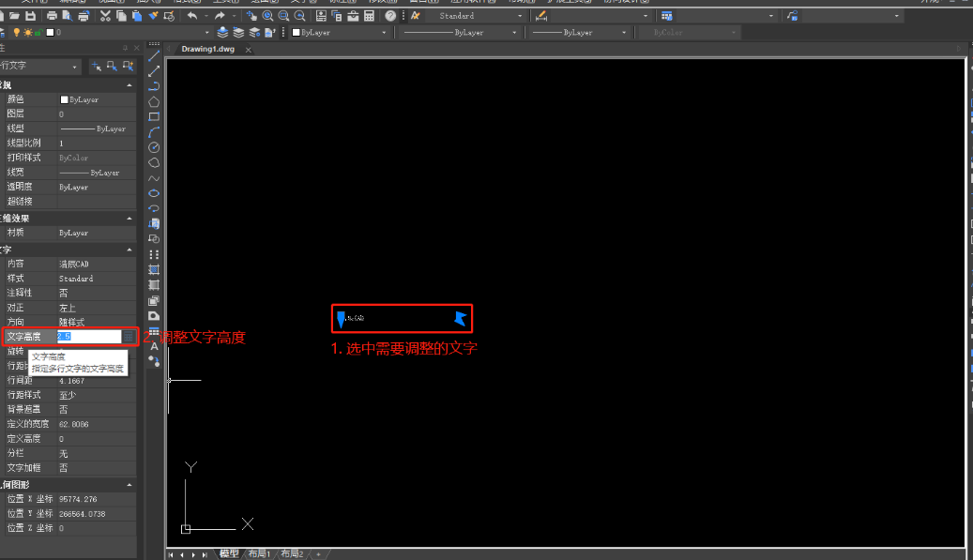The width and height of the screenshot is (973, 560).
Task: Open a file with the folder icon
Action: pyautogui.click(x=14, y=16)
